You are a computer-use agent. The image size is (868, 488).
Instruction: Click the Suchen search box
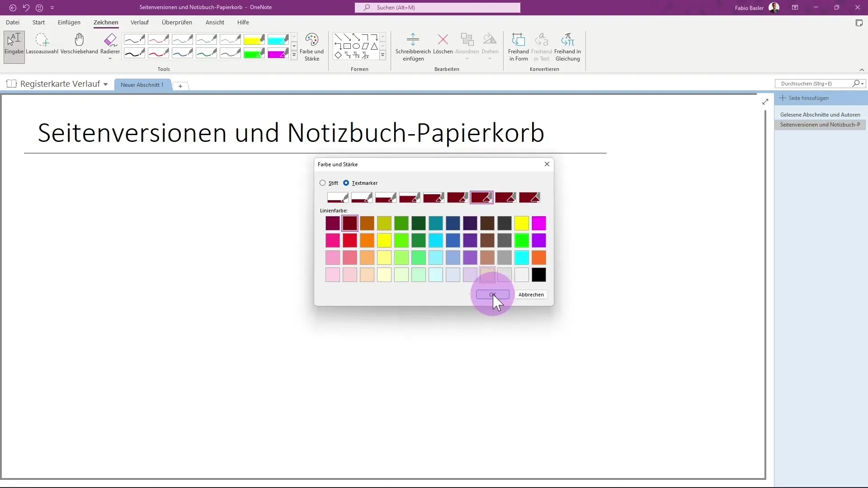(x=437, y=8)
